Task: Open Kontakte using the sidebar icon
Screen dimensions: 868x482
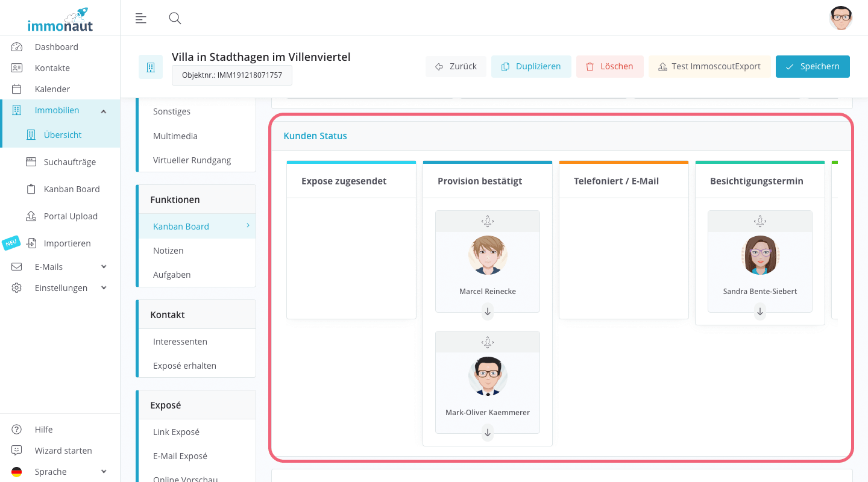Action: click(16, 67)
